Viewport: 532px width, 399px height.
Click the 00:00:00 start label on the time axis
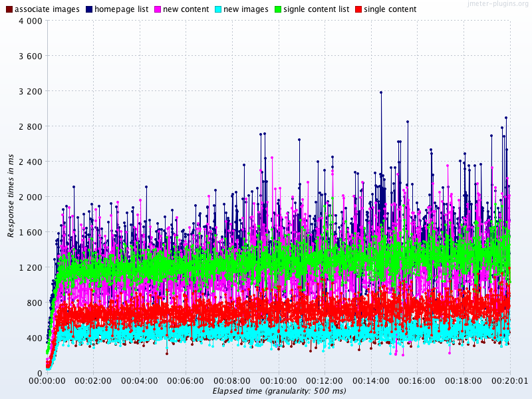coord(47,381)
